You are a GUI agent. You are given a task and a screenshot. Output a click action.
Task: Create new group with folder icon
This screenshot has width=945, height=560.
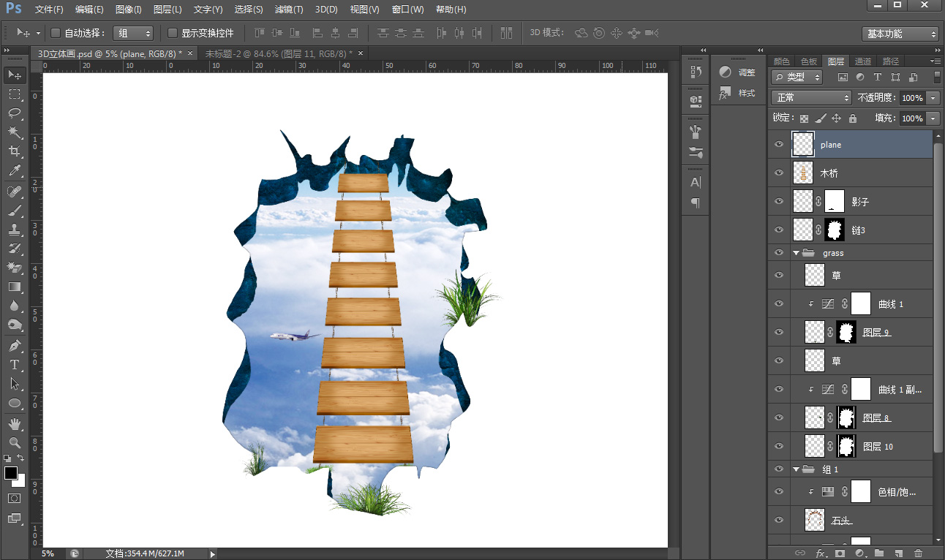[879, 553]
